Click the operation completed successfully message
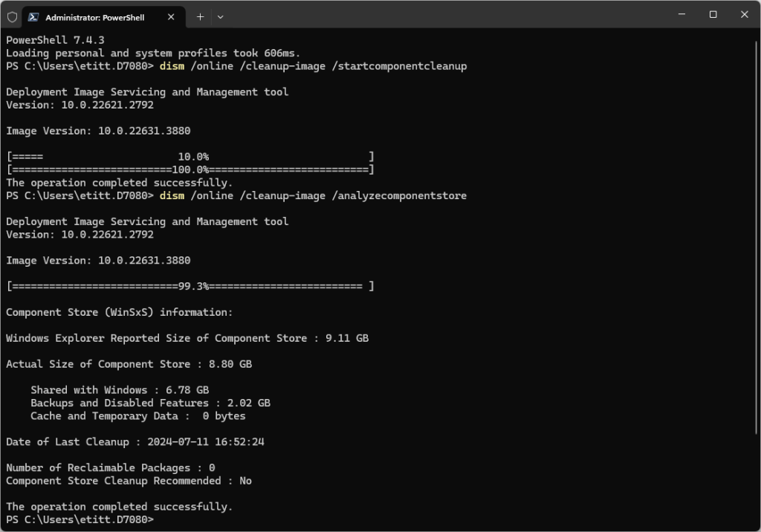The image size is (761, 532). (119, 506)
